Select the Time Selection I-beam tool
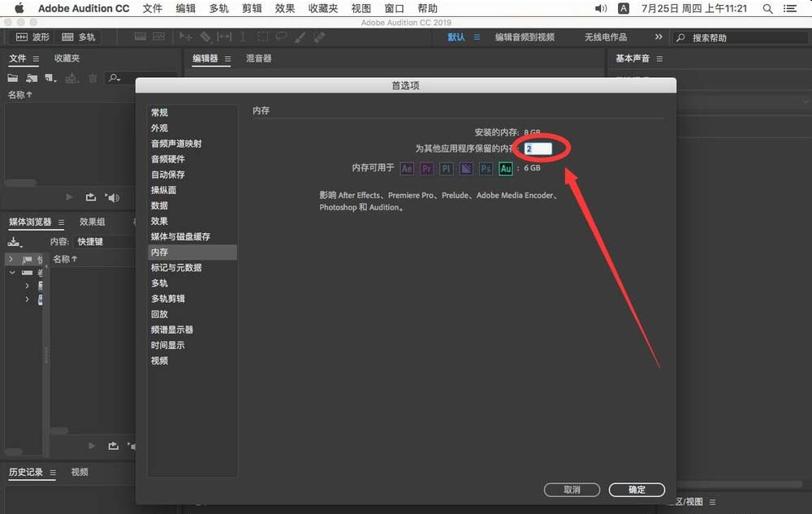The width and height of the screenshot is (812, 514). coord(243,37)
